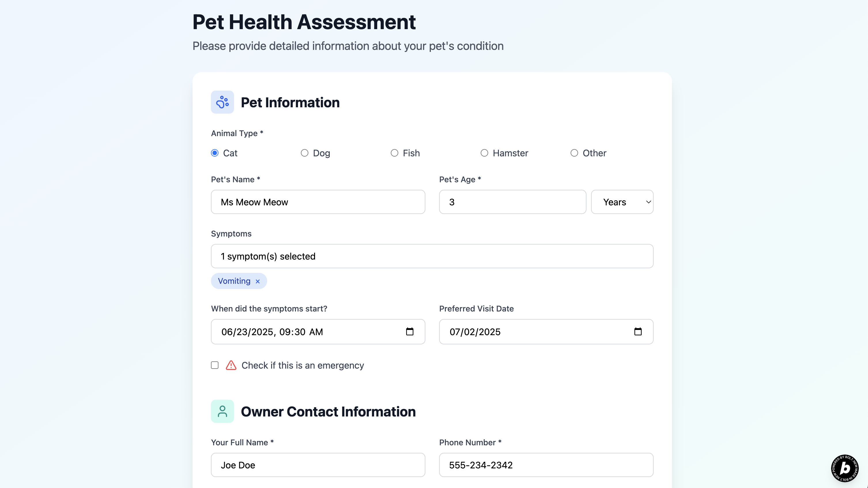868x488 pixels.
Task: Click the Pet Health Assessment heading
Action: click(x=304, y=22)
